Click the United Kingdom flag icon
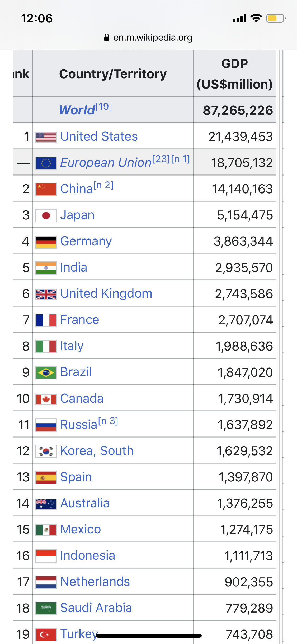 click(x=46, y=294)
